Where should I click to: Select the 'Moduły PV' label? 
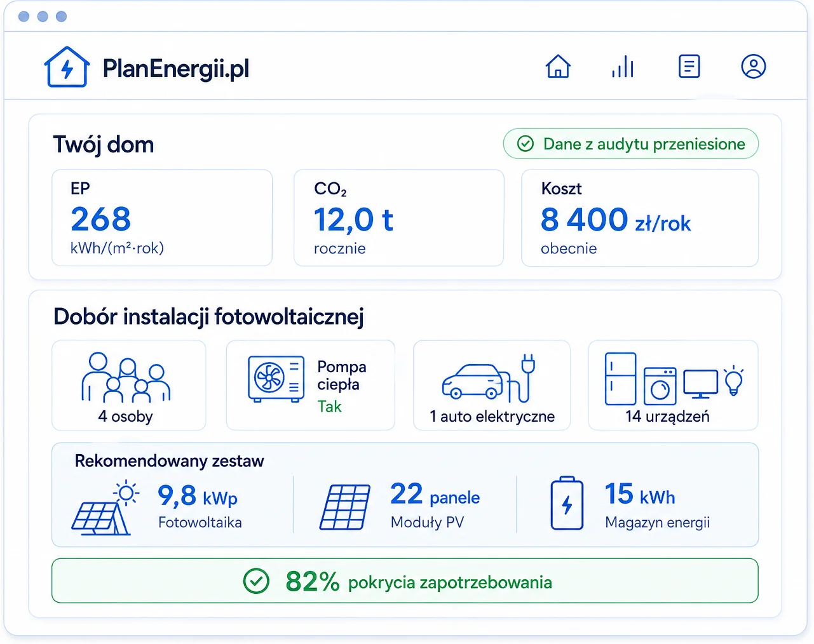(427, 523)
